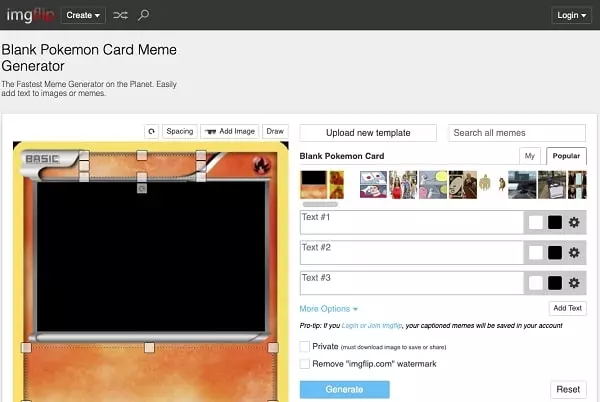This screenshot has height=402, width=600.
Task: Switch to the My templates tab
Action: point(530,156)
